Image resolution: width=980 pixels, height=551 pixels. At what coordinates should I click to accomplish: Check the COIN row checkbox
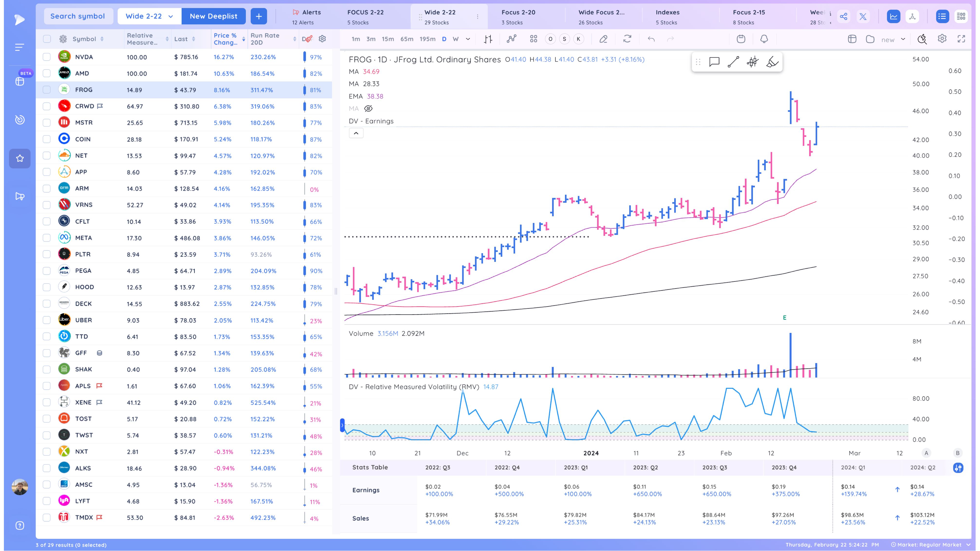click(x=46, y=139)
